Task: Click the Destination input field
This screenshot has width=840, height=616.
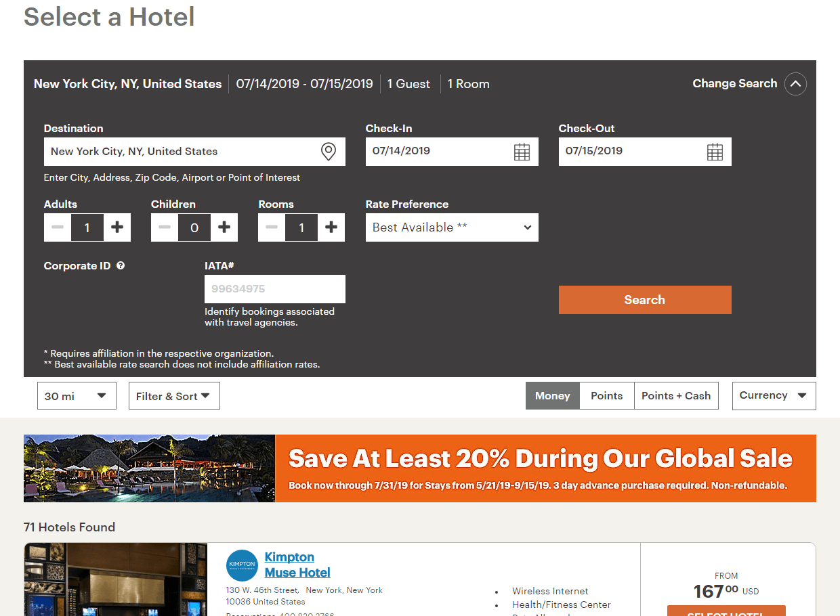Action: (194, 152)
